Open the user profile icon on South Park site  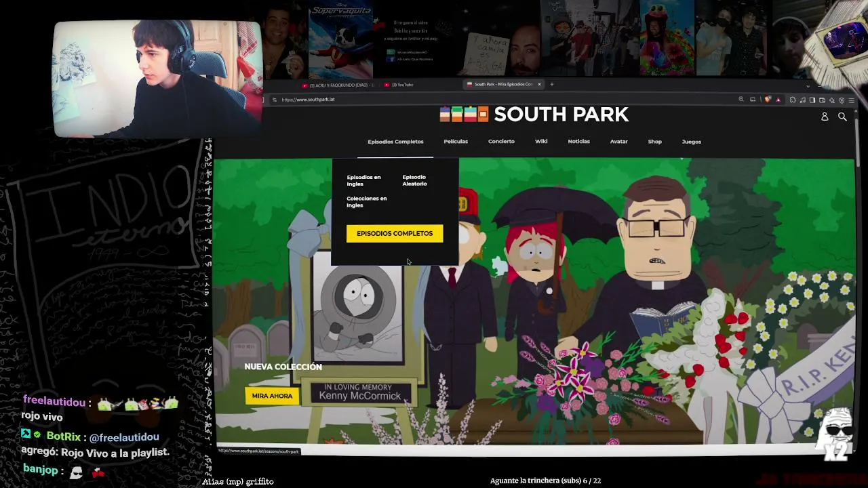coord(825,117)
